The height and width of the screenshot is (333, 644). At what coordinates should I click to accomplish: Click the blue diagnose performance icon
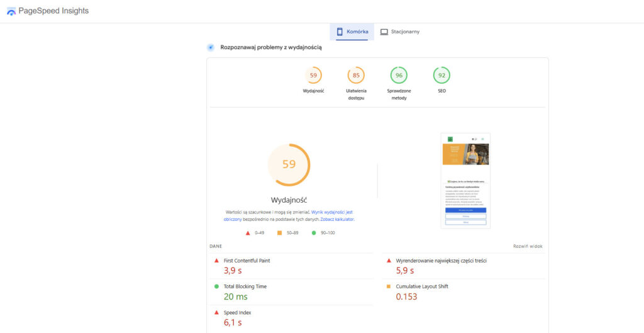211,47
